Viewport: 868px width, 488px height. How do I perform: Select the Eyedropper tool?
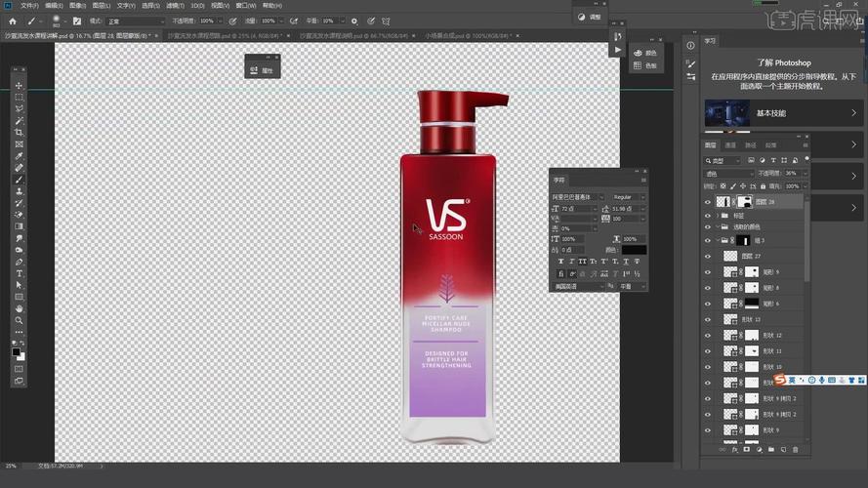(x=19, y=156)
